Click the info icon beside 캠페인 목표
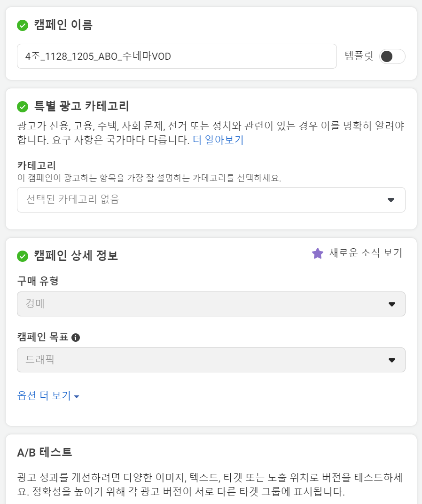 tap(76, 338)
